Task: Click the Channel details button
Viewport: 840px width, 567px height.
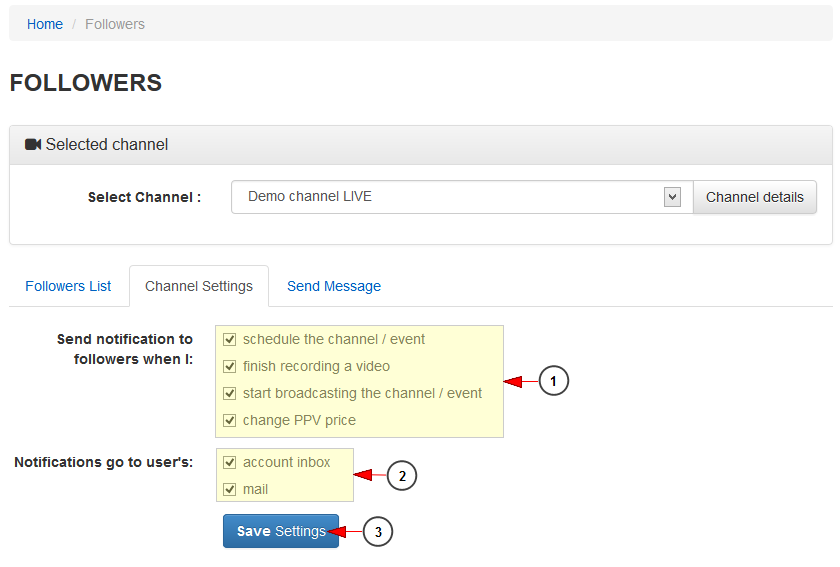Action: click(755, 197)
